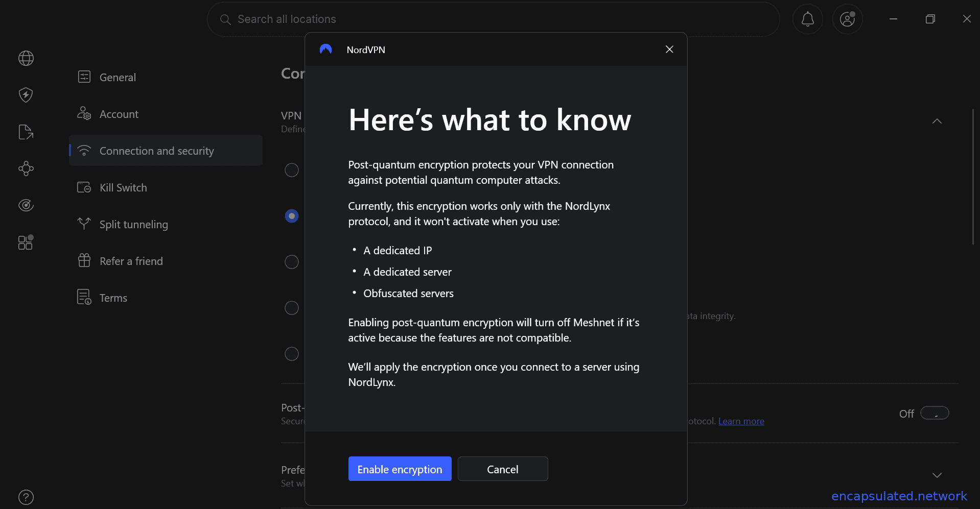Open Connection and security tab

pos(166,151)
